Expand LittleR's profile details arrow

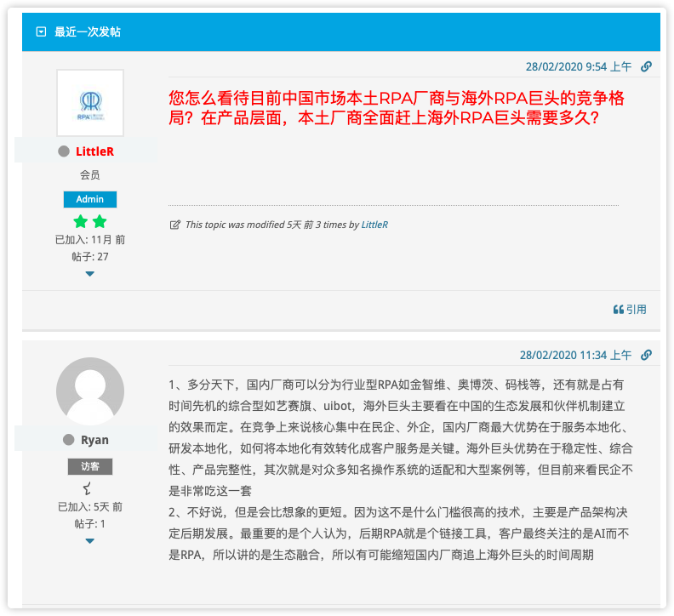[90, 274]
